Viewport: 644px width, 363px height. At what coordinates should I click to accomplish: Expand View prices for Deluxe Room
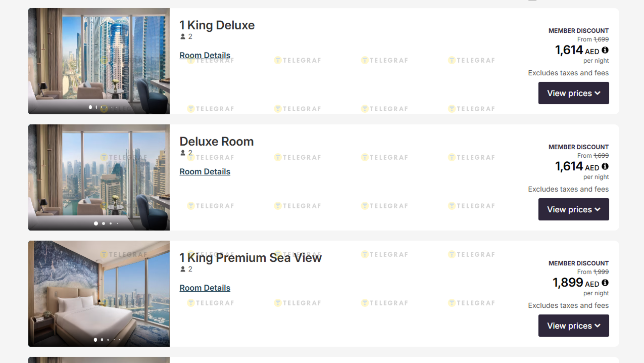point(573,209)
